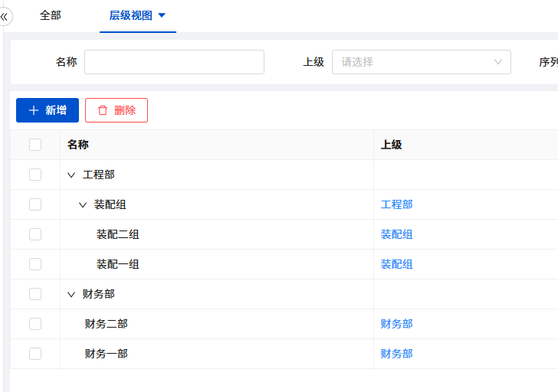Check the box for 工程部 row
The image size is (558, 392).
35,175
